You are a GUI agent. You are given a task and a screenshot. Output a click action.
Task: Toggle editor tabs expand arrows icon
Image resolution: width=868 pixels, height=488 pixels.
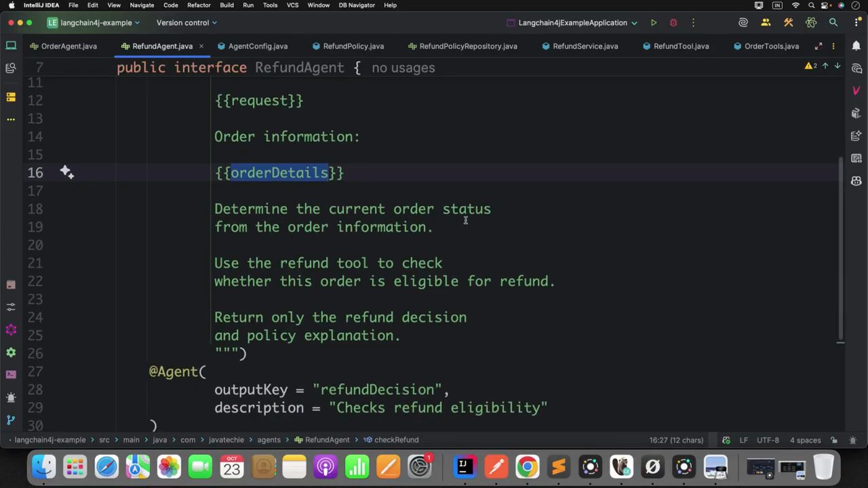(818, 46)
